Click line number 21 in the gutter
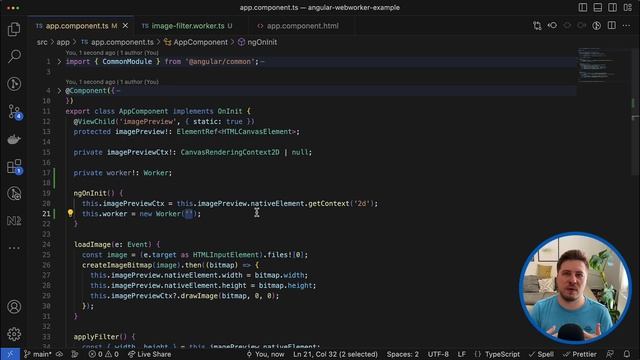Viewport: 640px width, 360px height. [x=46, y=213]
